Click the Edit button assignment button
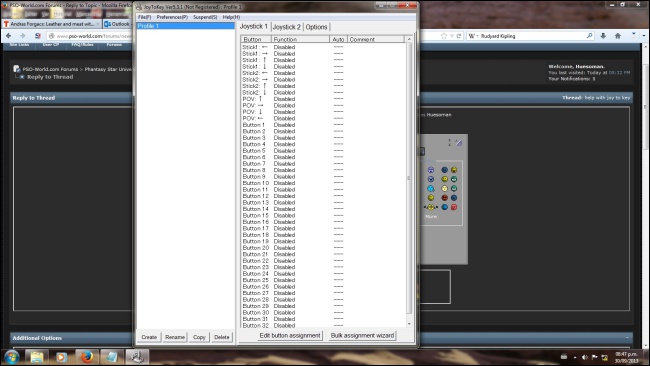The height and width of the screenshot is (366, 650). (x=290, y=335)
